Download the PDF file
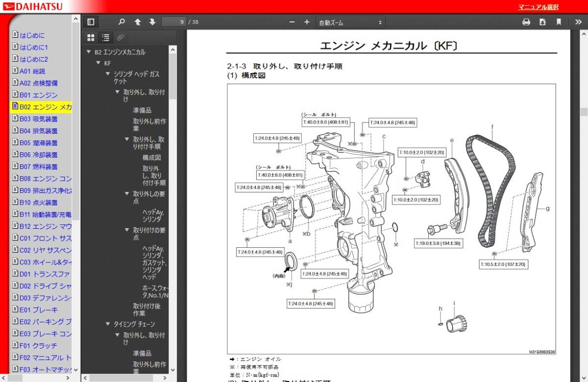The width and height of the screenshot is (588, 382). coord(542,22)
